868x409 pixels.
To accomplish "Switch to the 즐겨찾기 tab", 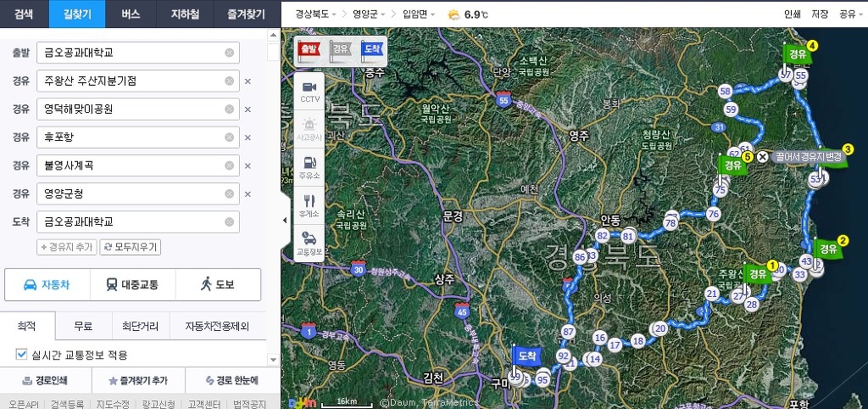I will coord(247,14).
